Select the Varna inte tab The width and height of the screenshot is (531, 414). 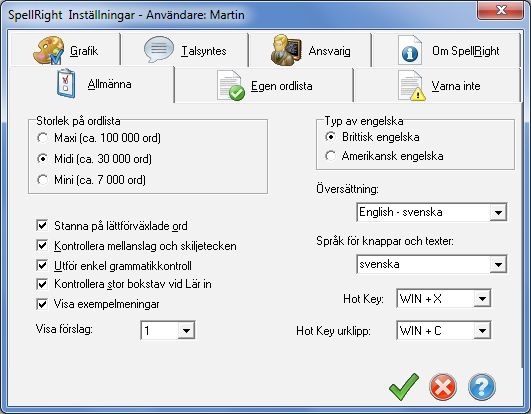click(x=437, y=85)
